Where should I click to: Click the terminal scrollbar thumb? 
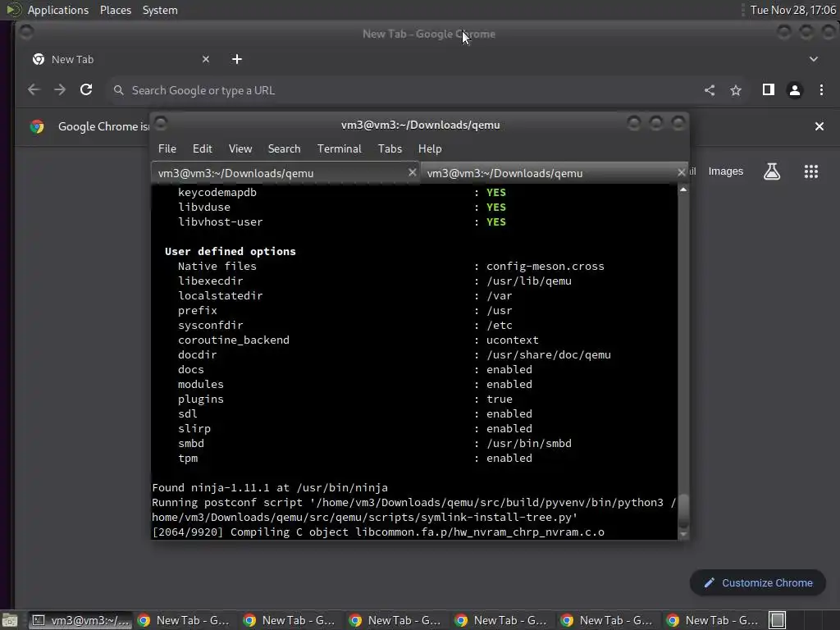[x=683, y=510]
